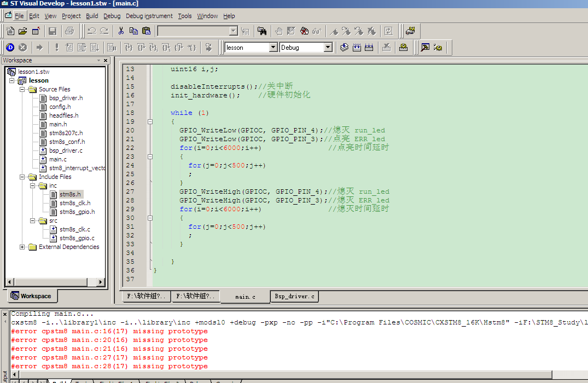Collapse the for loop fold marker on line 23
Screen dimensions: 588x383
point(150,157)
